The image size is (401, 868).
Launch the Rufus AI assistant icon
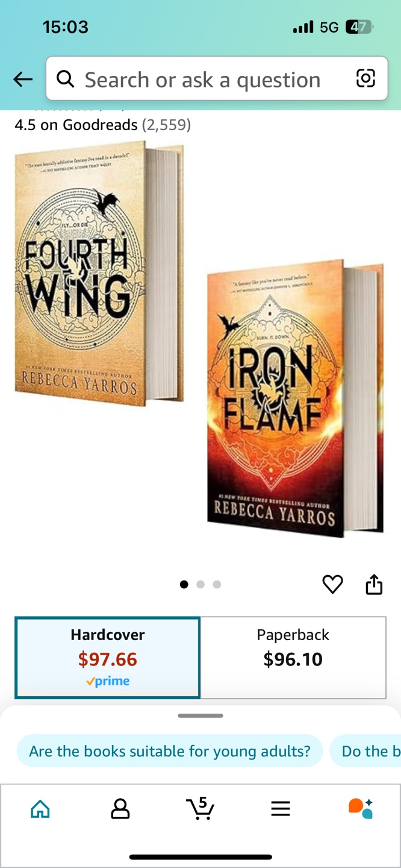(361, 808)
